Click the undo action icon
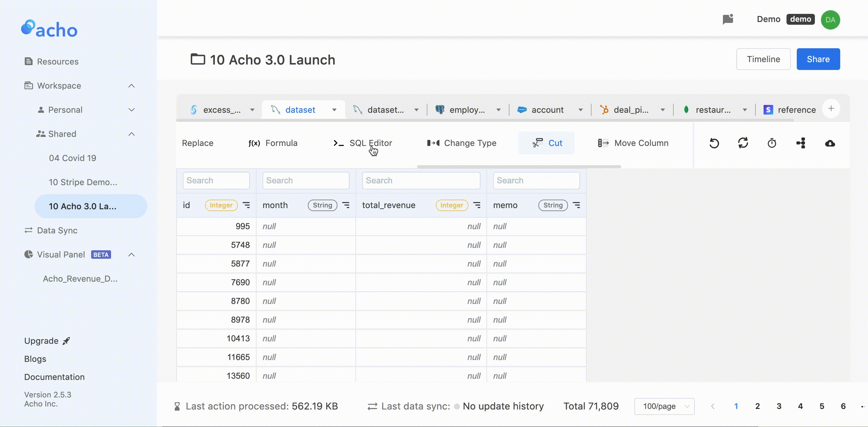This screenshot has height=427, width=868. pos(714,143)
